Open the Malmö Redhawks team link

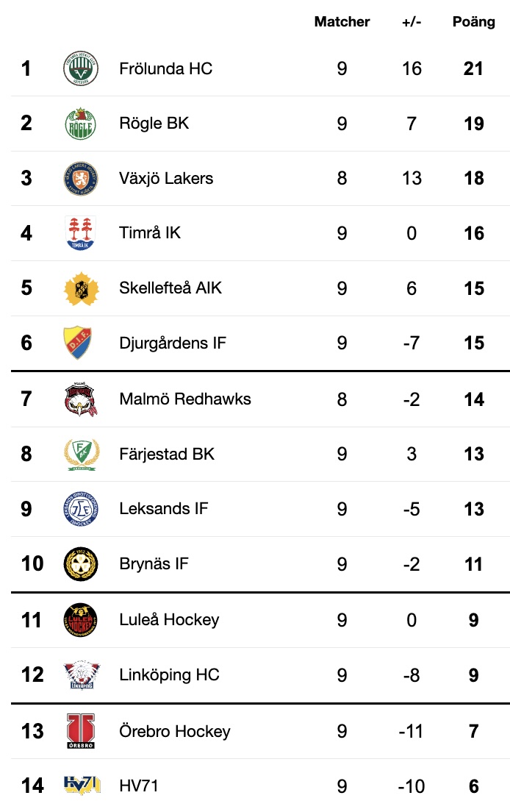point(184,399)
